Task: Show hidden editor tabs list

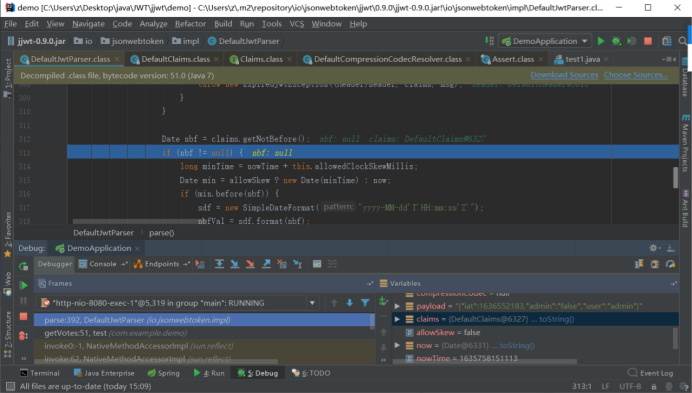Action: pos(669,59)
